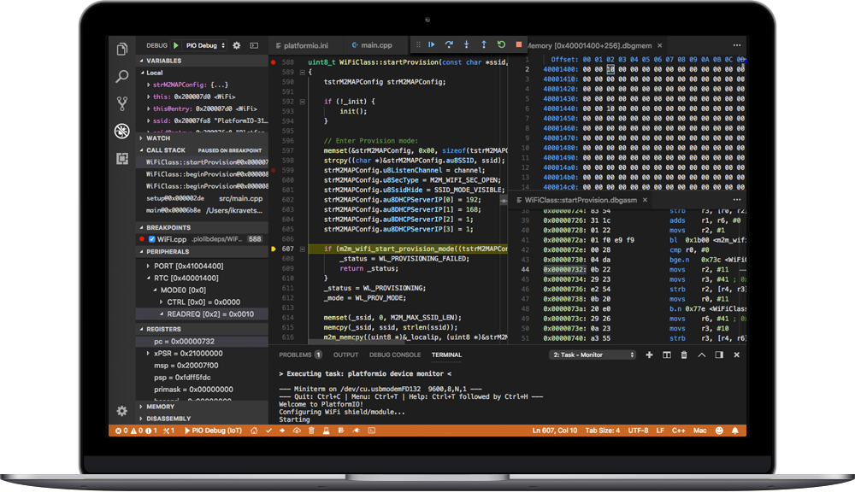
Task: Open the DEBUG CONSOLE panel tab
Action: click(x=395, y=355)
